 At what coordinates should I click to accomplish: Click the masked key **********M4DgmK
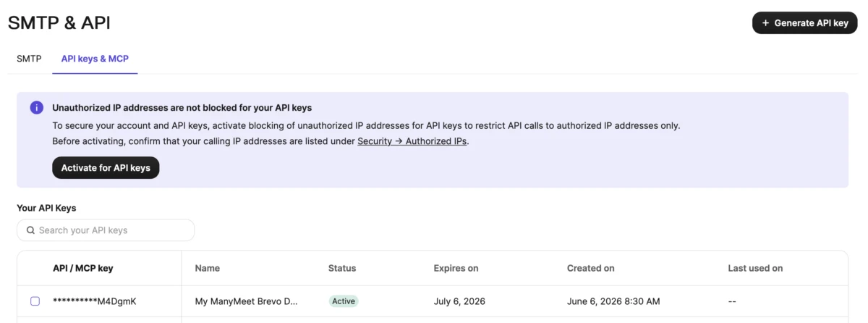pyautogui.click(x=94, y=301)
